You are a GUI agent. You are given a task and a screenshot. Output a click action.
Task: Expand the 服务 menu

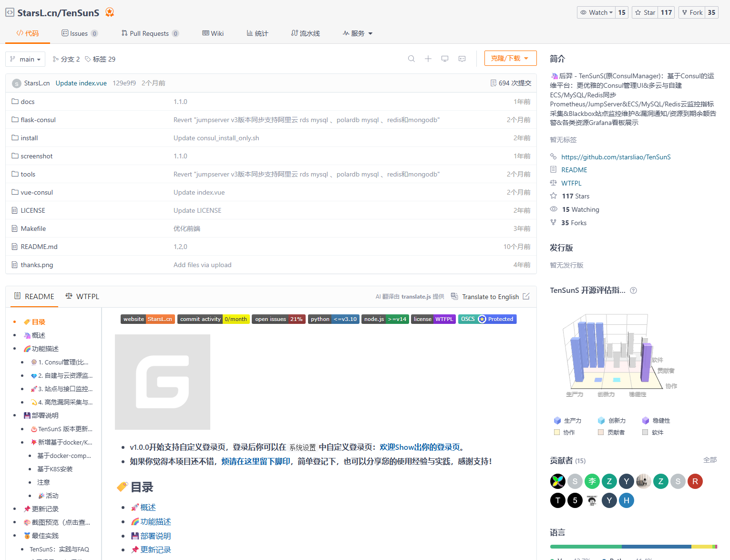[x=358, y=33]
